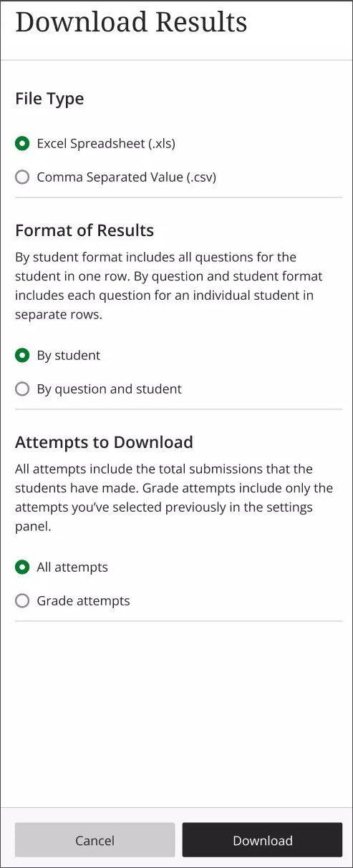This screenshot has height=868, width=353.
Task: Click the 'Grade attempts' label text
Action: point(84,600)
